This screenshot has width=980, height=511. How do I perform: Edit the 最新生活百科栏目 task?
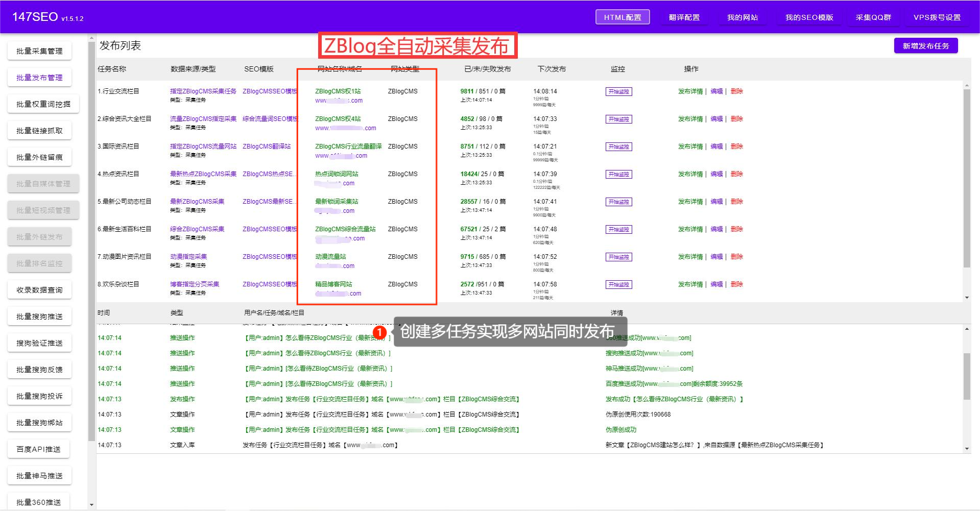coord(716,229)
